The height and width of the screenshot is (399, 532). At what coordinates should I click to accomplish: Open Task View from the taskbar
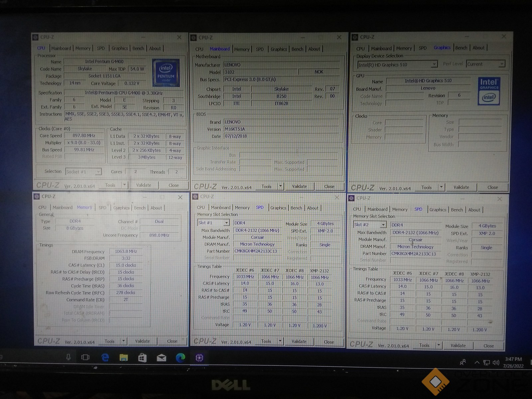(85, 357)
